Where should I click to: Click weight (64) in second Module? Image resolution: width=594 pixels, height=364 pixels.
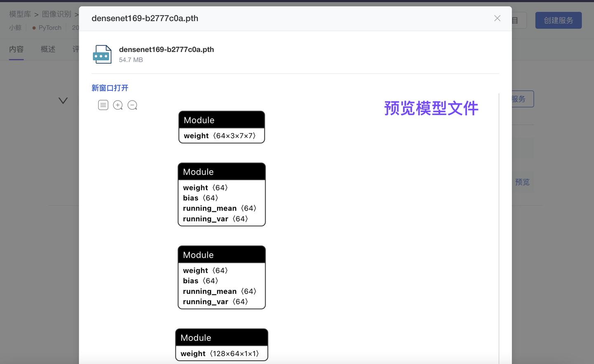pos(206,188)
